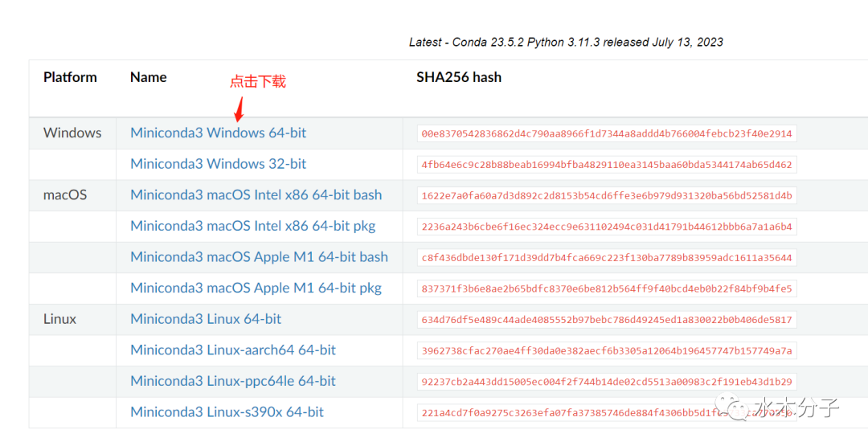This screenshot has height=446, width=868.
Task: Open Miniconda3 Windows 32-bit download link
Action: pos(218,164)
